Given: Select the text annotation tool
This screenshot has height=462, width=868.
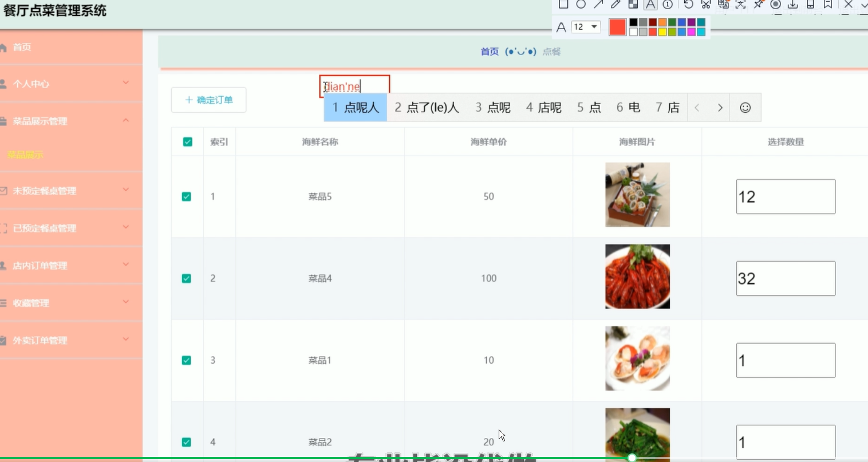Looking at the screenshot, I should [650, 4].
